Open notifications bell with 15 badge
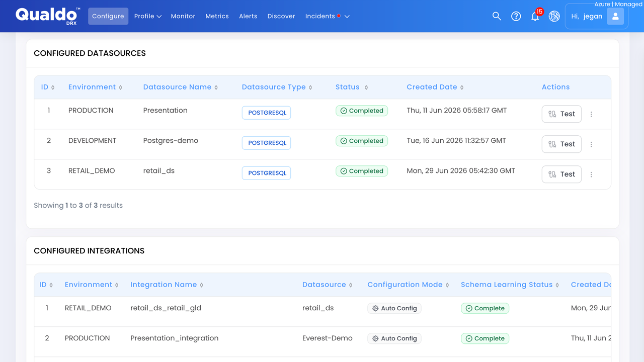644x362 pixels. (535, 16)
